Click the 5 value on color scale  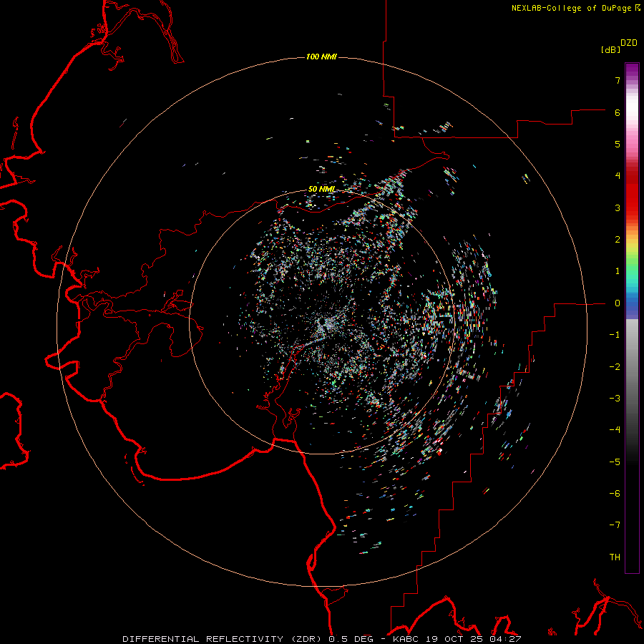tap(618, 144)
